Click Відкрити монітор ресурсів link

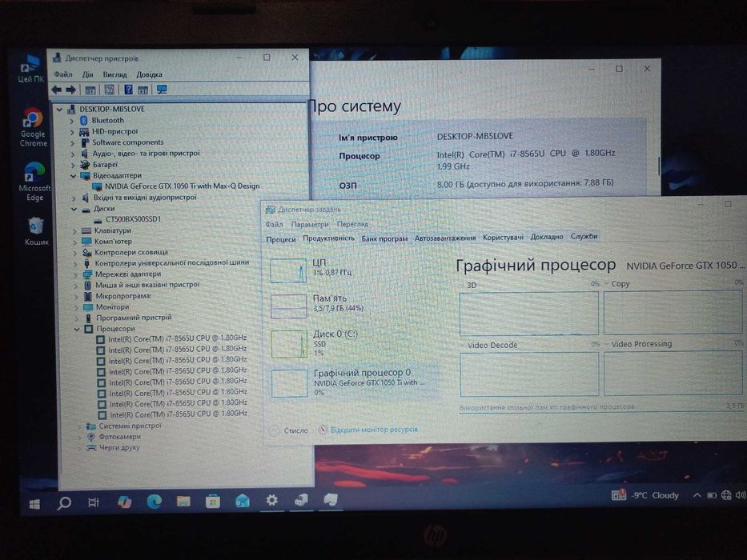pyautogui.click(x=368, y=430)
